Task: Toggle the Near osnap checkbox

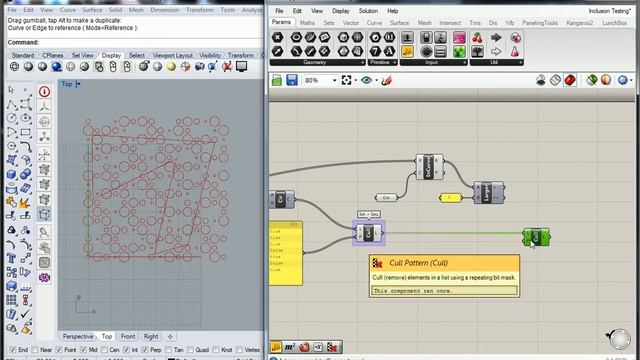Action: coord(35,350)
